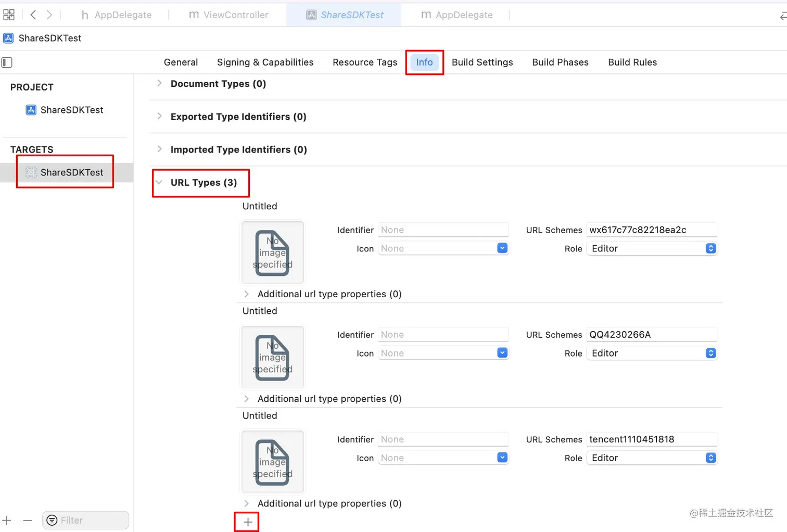The width and height of the screenshot is (787, 532).
Task: Open the related items grid icon
Action: 9,15
